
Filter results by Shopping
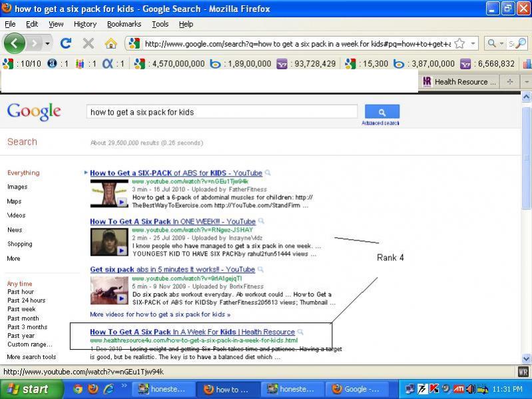pyautogui.click(x=20, y=244)
